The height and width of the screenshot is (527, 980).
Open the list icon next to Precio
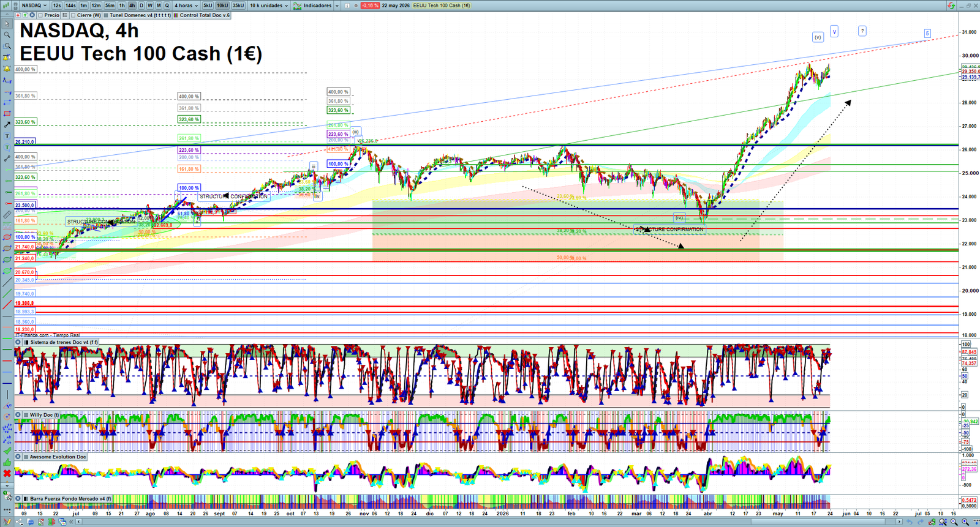pos(65,15)
